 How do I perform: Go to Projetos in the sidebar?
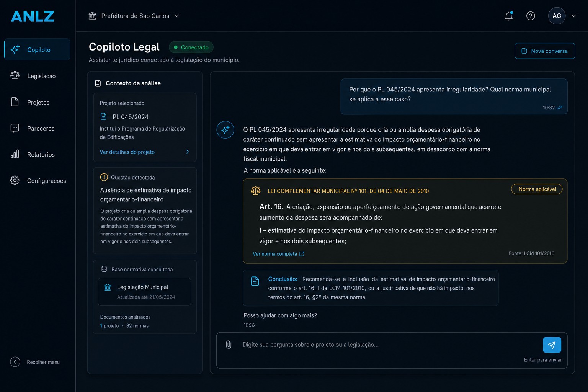click(x=37, y=102)
